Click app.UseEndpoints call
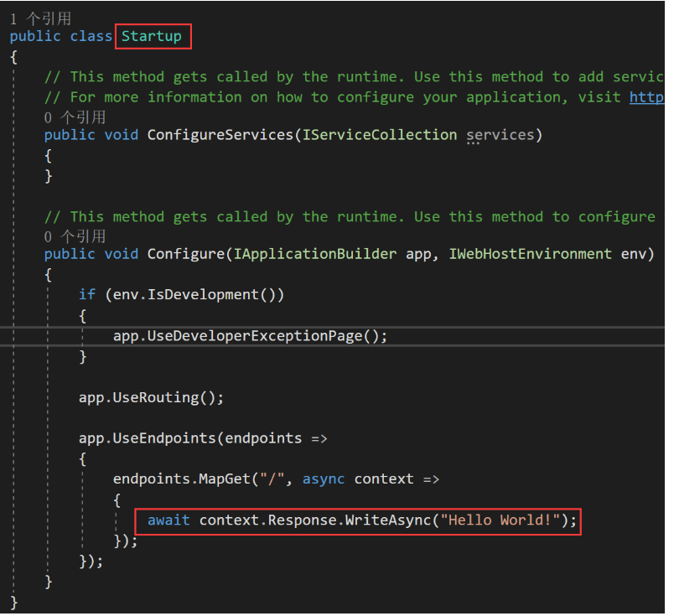Image resolution: width=674 pixels, height=616 pixels. pyautogui.click(x=147, y=438)
